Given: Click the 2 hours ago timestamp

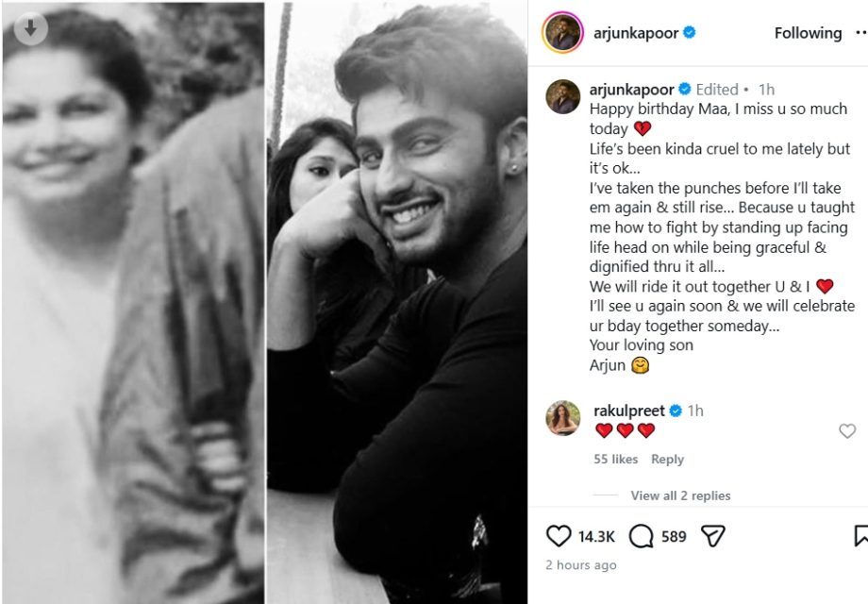Looking at the screenshot, I should click(x=578, y=565).
